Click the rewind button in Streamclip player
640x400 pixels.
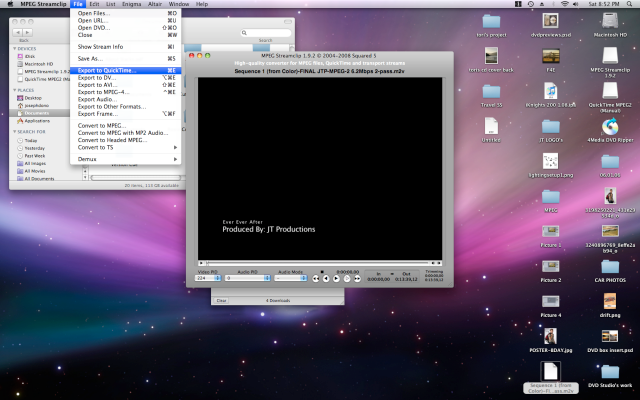tap(316, 279)
